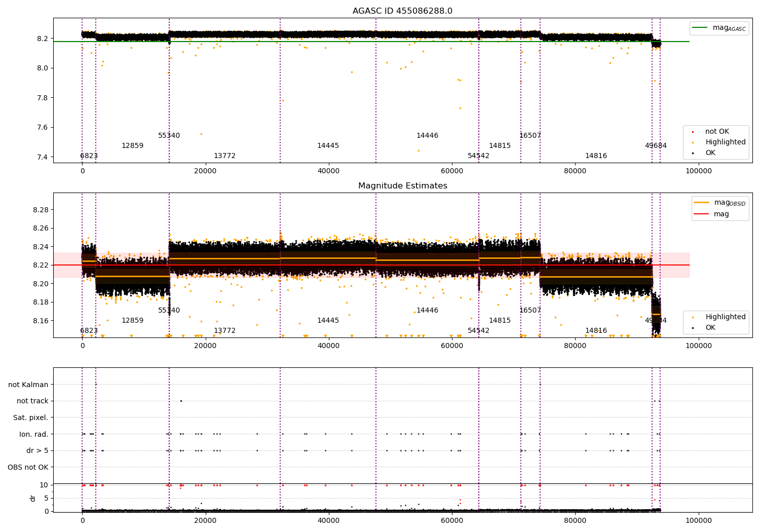
Task: Click obsid label 49684 in top plot
Action: 656,146
